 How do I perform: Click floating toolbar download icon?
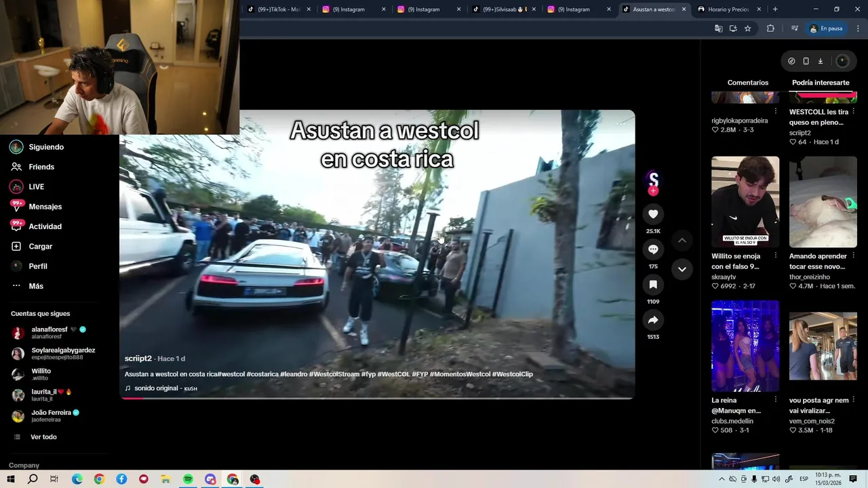click(x=820, y=61)
